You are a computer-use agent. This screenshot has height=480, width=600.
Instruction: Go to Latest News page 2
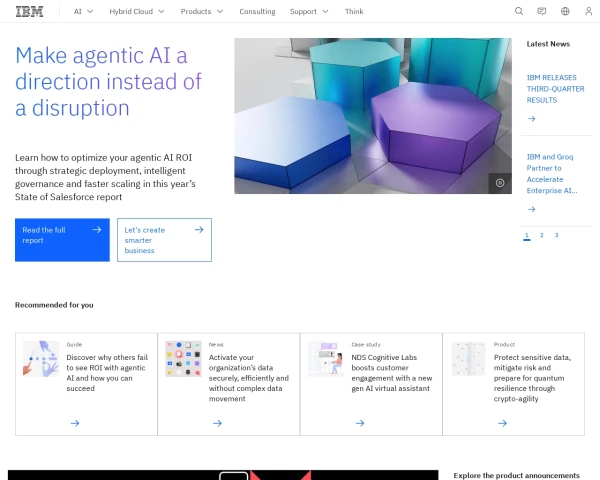pyautogui.click(x=541, y=235)
